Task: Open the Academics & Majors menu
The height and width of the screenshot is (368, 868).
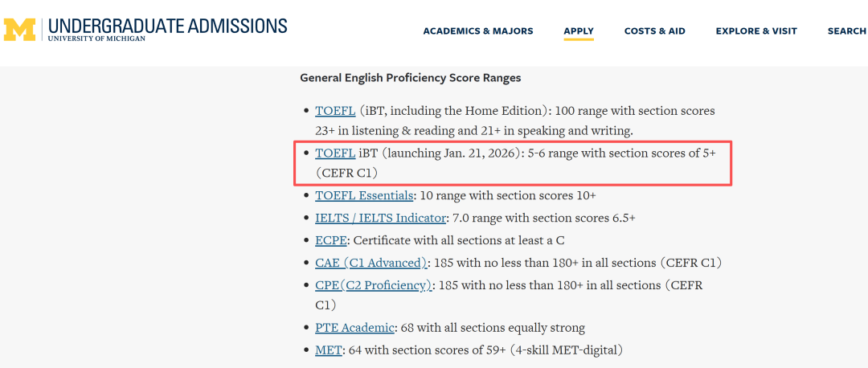Action: tap(478, 31)
